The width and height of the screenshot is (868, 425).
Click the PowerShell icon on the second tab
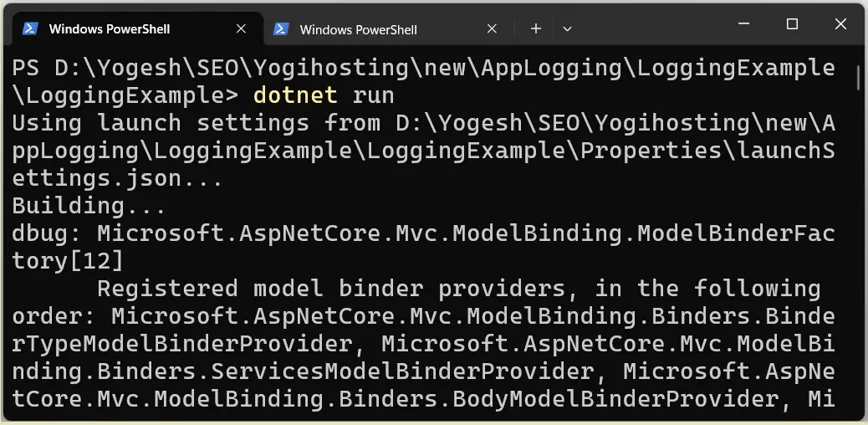[281, 28]
